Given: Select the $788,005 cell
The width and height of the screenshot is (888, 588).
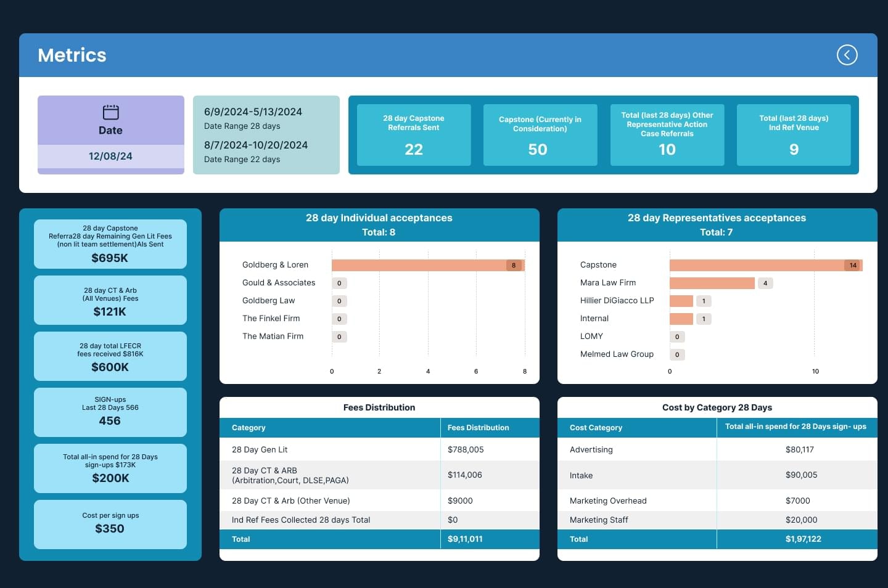Looking at the screenshot, I should click(x=466, y=450).
